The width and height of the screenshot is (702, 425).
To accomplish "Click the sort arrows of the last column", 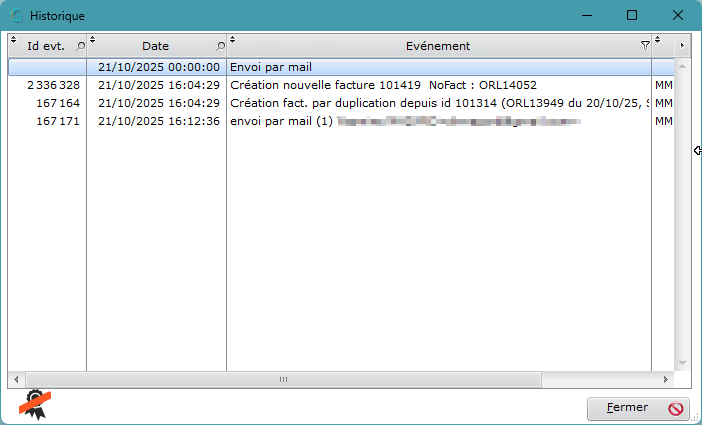I will (657, 39).
